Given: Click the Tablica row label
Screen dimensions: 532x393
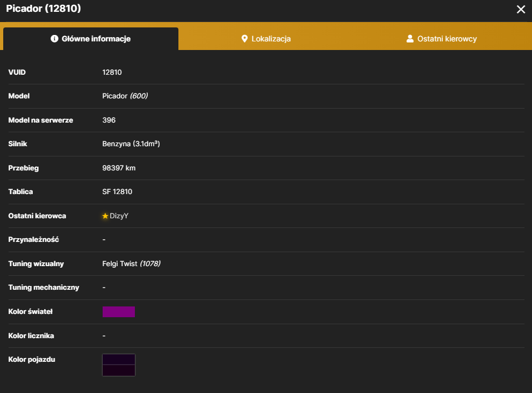Looking at the screenshot, I should [x=21, y=192].
